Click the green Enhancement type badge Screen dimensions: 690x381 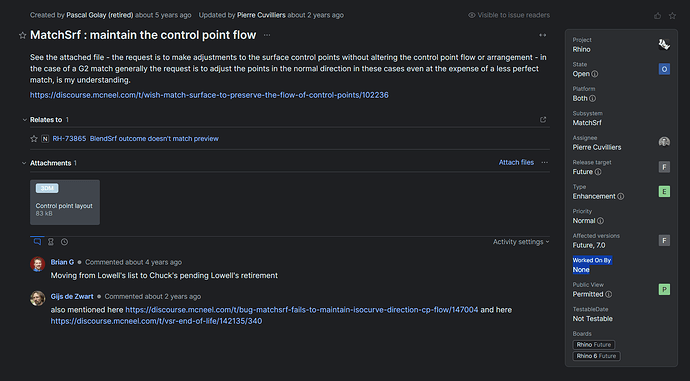click(x=664, y=191)
